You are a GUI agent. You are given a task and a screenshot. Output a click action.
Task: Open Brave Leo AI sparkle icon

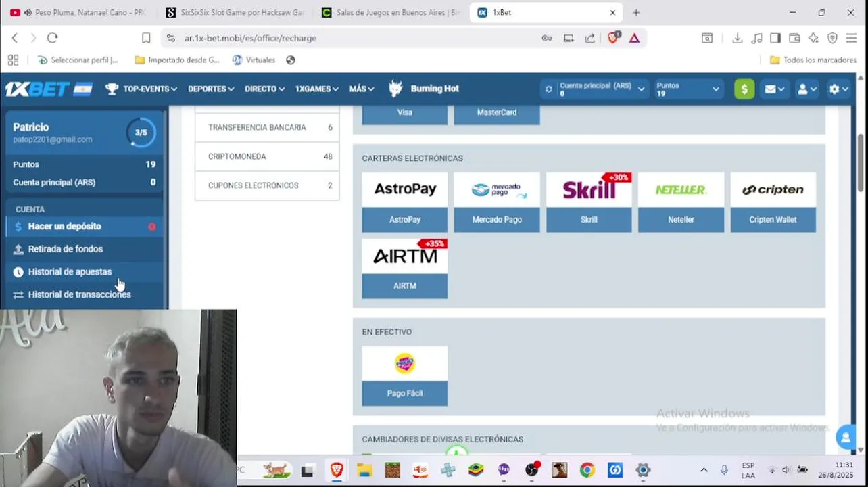[x=813, y=38]
